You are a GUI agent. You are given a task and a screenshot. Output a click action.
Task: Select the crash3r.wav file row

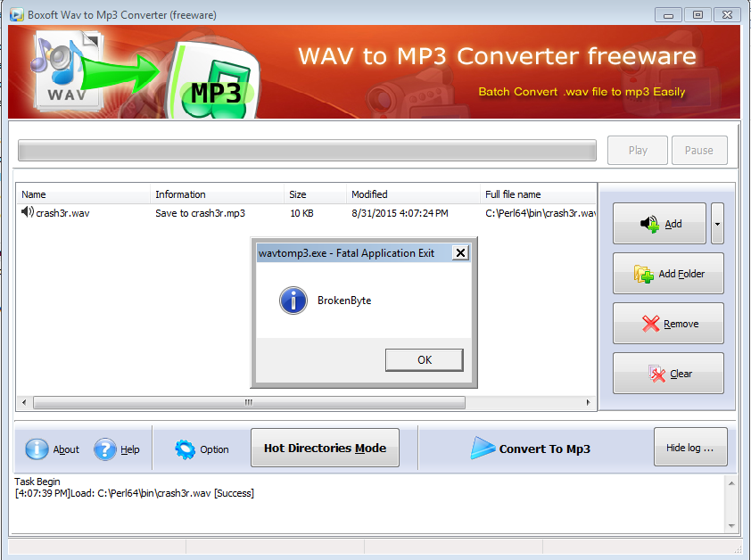tap(307, 213)
